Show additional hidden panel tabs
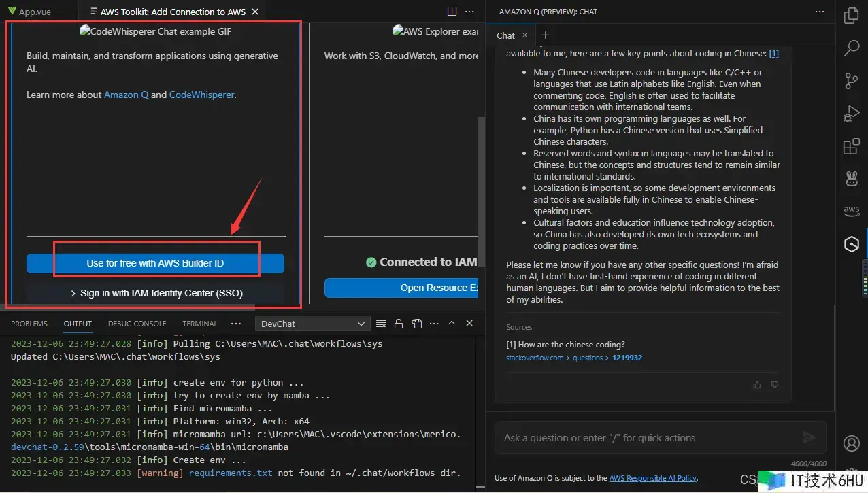The height and width of the screenshot is (493, 868). point(236,324)
